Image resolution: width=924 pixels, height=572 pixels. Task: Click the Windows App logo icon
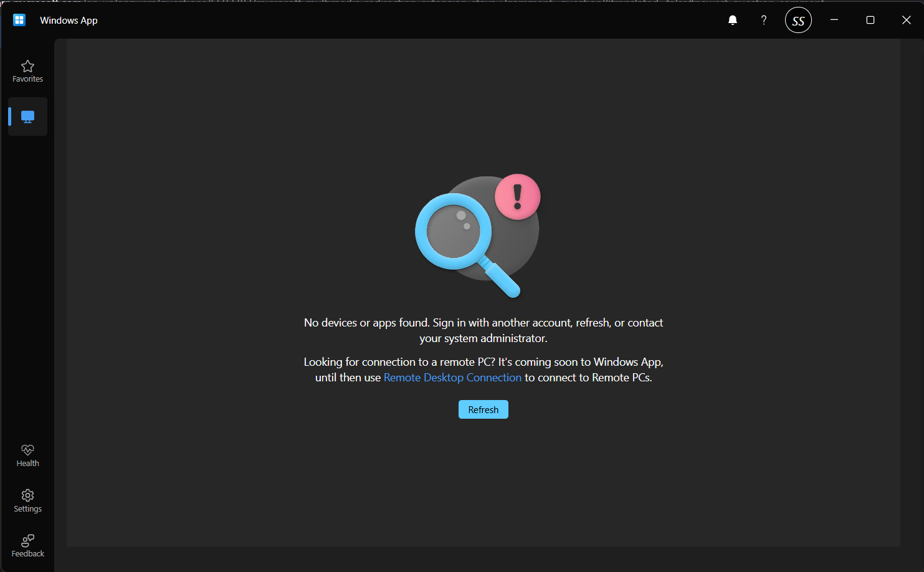(19, 20)
